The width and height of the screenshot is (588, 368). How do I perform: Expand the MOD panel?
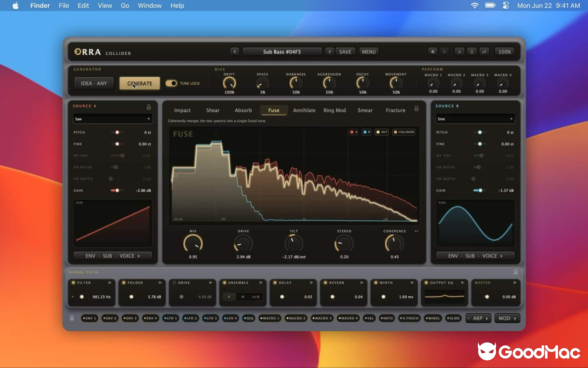click(x=507, y=318)
